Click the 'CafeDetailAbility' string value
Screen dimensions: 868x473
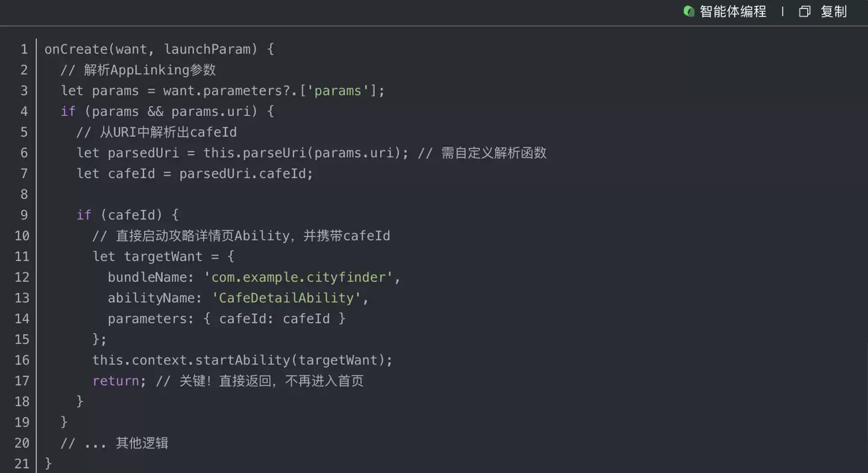286,298
